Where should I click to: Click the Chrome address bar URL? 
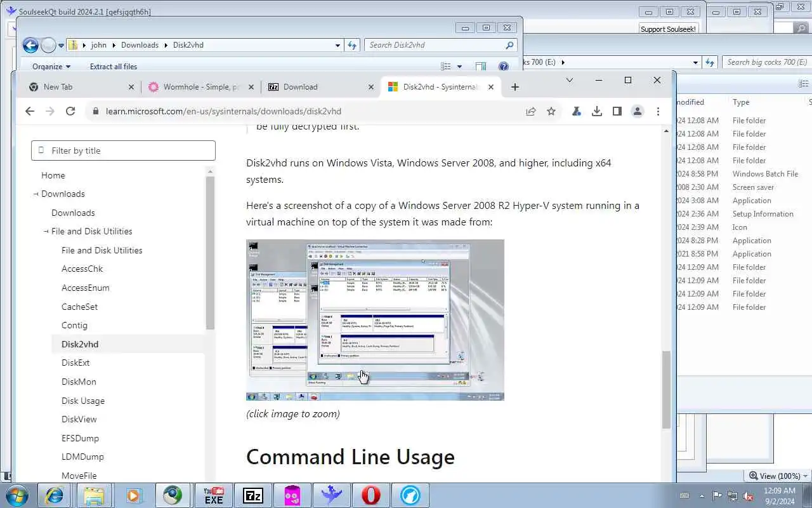click(x=223, y=111)
